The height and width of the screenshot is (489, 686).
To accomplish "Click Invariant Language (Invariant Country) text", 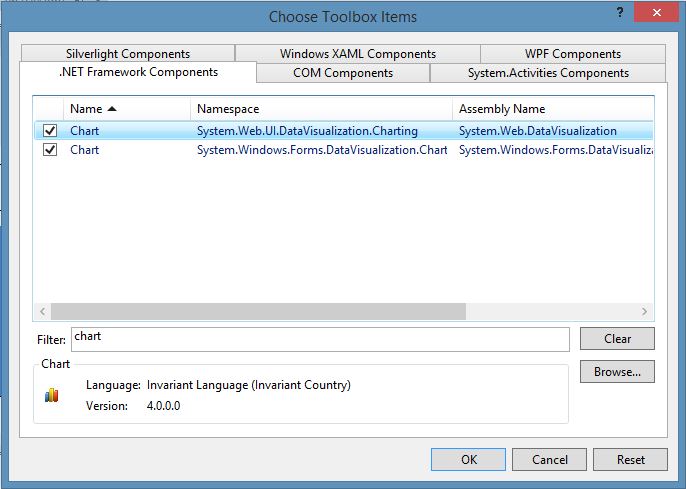I will (248, 385).
